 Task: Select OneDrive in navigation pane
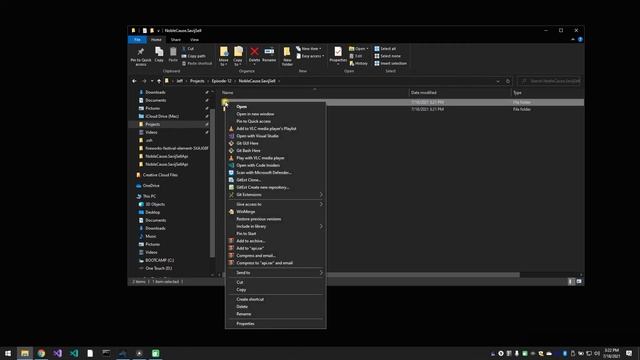click(x=151, y=186)
